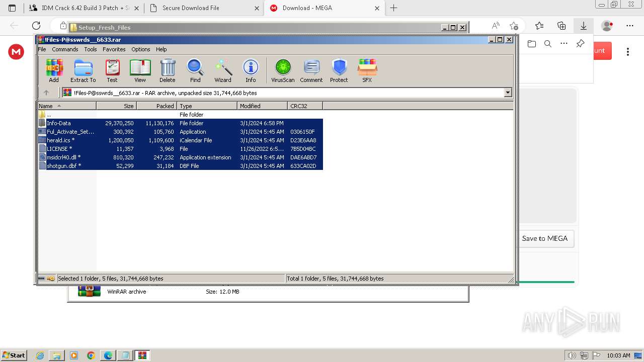
Task: Open browser favorites star icon
Action: click(539, 26)
